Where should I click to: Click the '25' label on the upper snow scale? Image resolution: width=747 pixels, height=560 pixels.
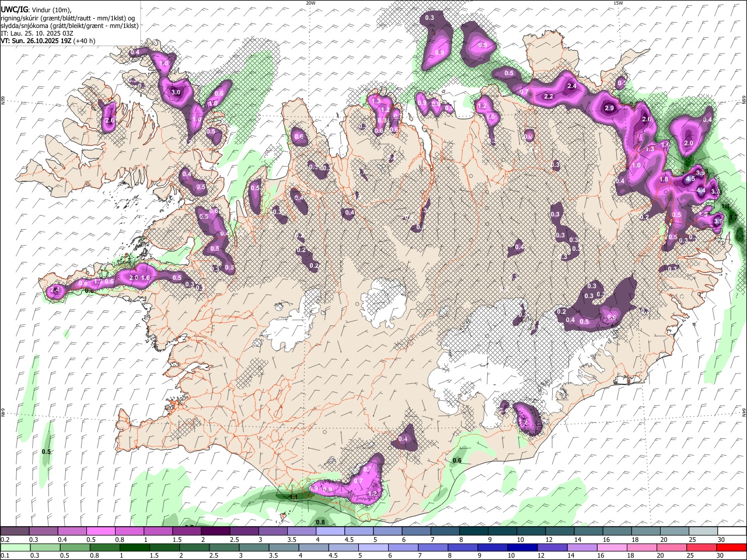693,540
